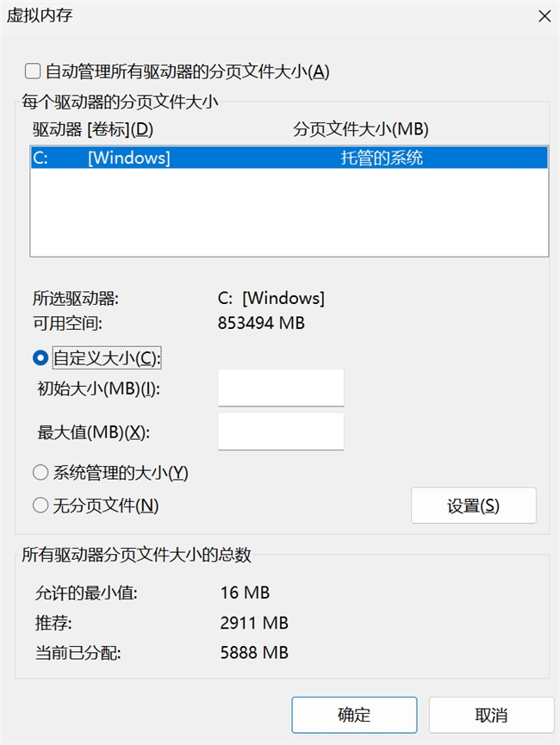Click empty area of the drive list
The height and width of the screenshot is (745, 560).
pos(289,215)
